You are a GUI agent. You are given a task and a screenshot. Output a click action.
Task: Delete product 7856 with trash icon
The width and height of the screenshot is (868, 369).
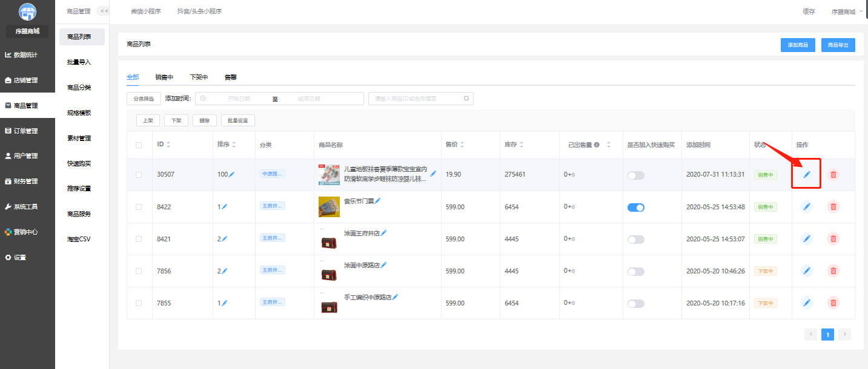[833, 271]
